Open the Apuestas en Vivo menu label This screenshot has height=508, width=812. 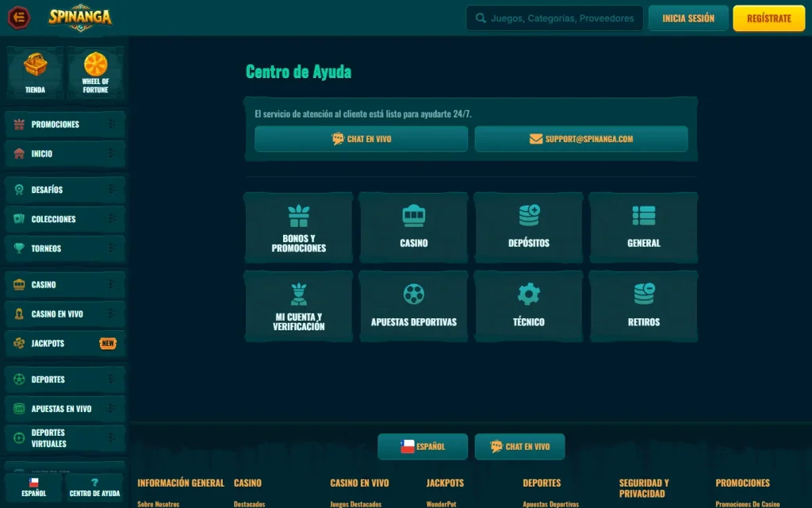pos(61,409)
